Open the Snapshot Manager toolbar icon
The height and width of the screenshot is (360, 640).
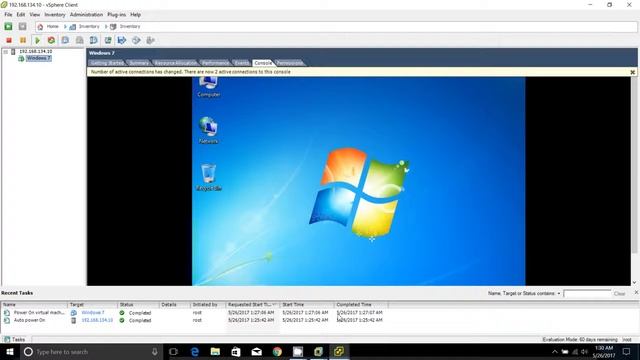93,40
